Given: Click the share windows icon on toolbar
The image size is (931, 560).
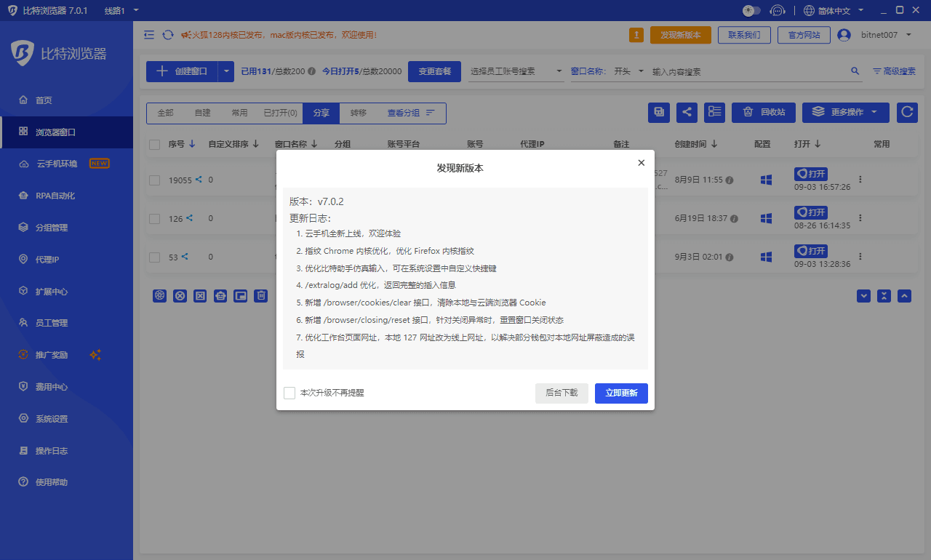Looking at the screenshot, I should [x=687, y=113].
